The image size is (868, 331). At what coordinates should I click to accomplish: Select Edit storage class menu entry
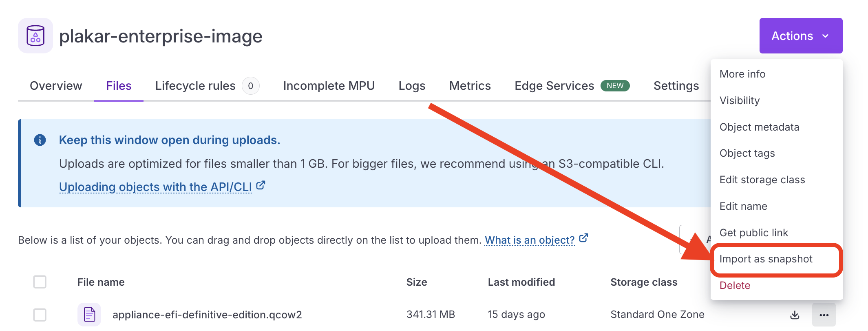[x=762, y=180]
